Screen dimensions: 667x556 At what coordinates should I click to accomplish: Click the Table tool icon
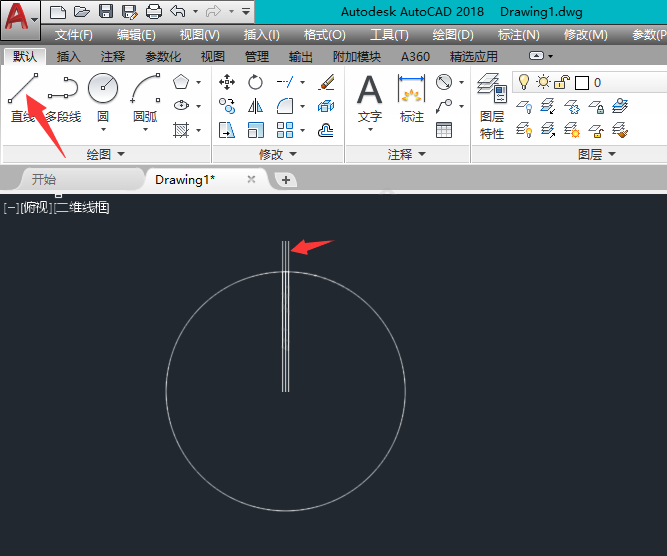(x=444, y=130)
